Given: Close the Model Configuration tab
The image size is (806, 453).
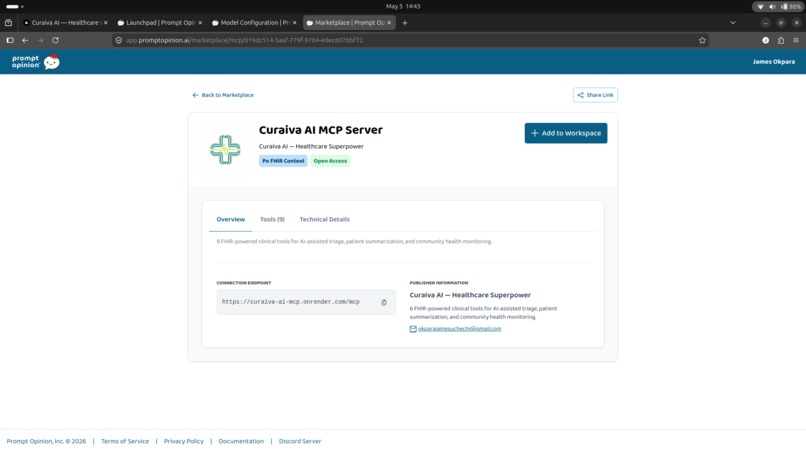Looking at the screenshot, I should [x=295, y=23].
